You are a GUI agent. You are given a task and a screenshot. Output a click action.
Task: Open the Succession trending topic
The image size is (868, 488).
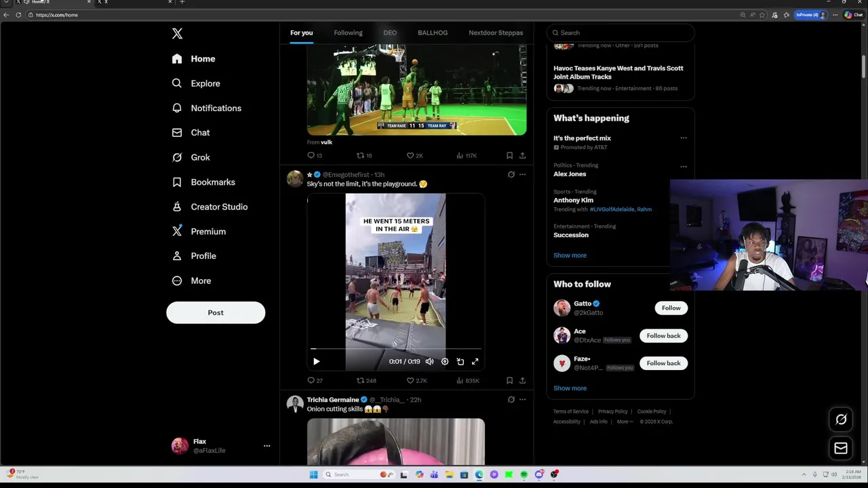point(571,235)
